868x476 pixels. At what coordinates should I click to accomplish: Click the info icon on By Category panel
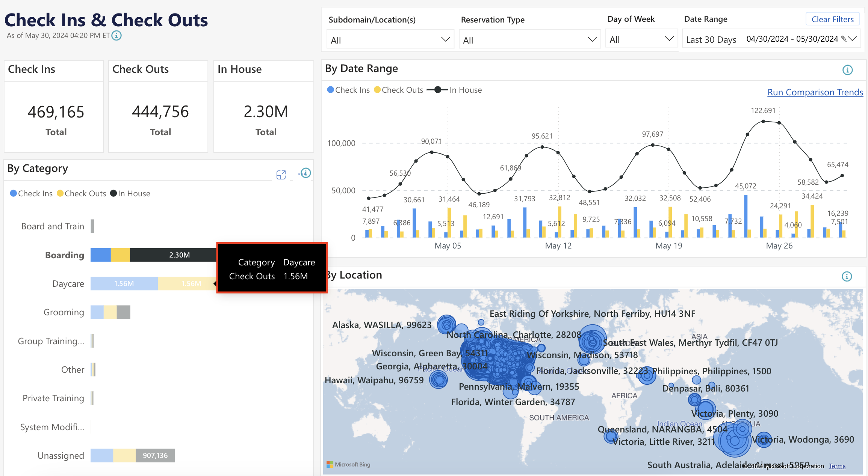click(305, 173)
